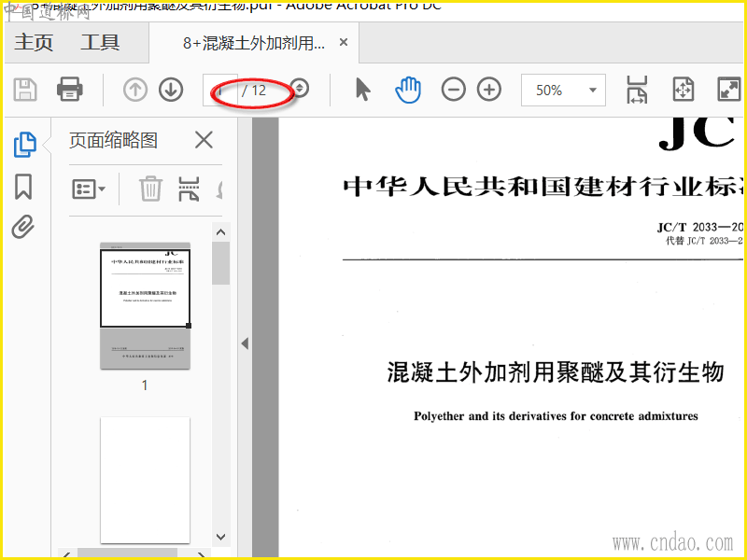Click the thumbnail panel vertical scrollbar thumb

tap(220, 263)
